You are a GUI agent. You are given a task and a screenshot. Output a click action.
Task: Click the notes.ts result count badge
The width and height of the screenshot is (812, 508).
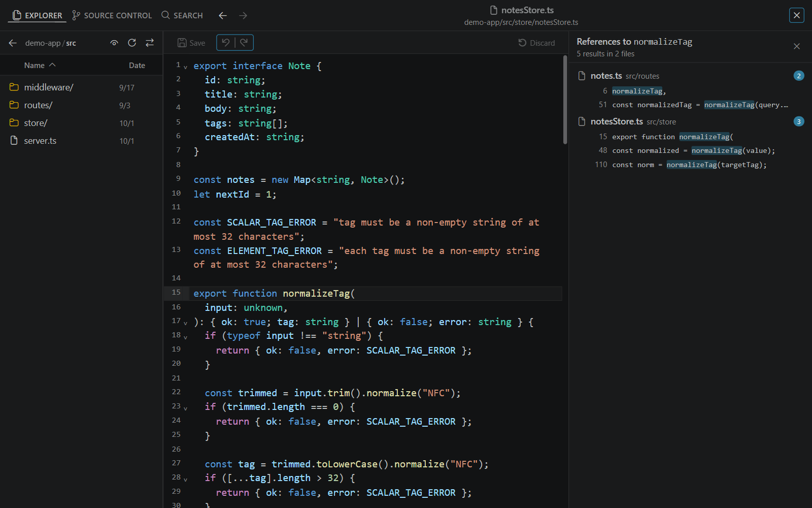pyautogui.click(x=799, y=76)
